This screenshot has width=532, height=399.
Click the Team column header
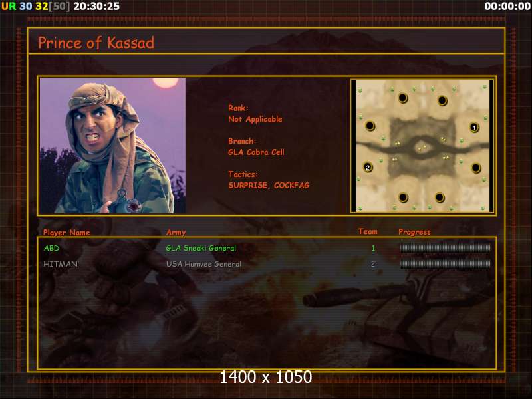368,231
